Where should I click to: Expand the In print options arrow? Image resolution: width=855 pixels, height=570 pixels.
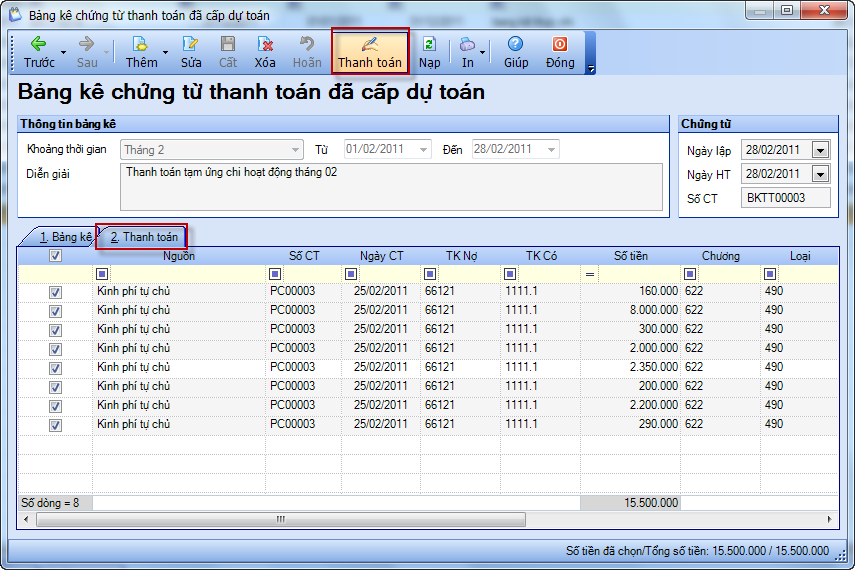coord(483,52)
